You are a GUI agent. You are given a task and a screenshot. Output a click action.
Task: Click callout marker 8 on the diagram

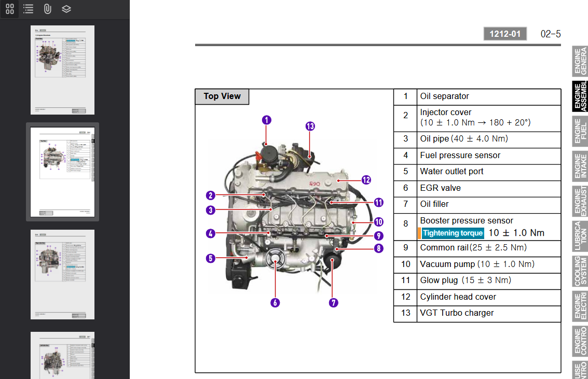(379, 248)
